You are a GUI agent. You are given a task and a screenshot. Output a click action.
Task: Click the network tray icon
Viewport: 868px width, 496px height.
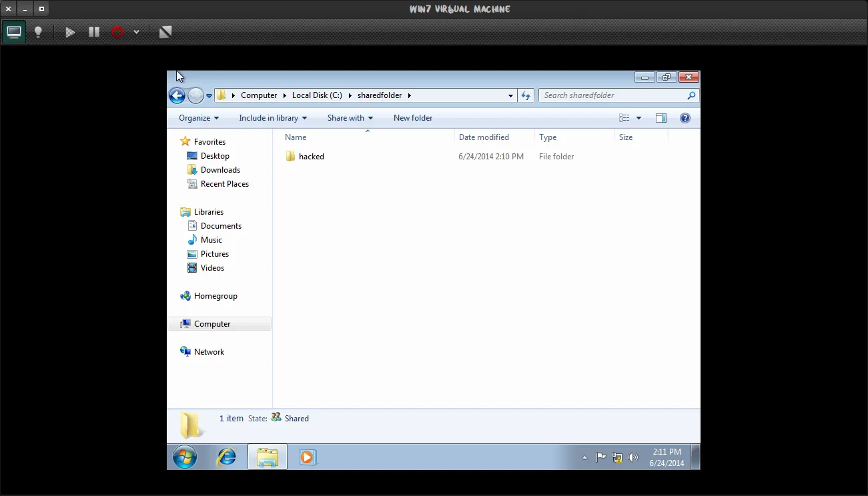coord(617,457)
